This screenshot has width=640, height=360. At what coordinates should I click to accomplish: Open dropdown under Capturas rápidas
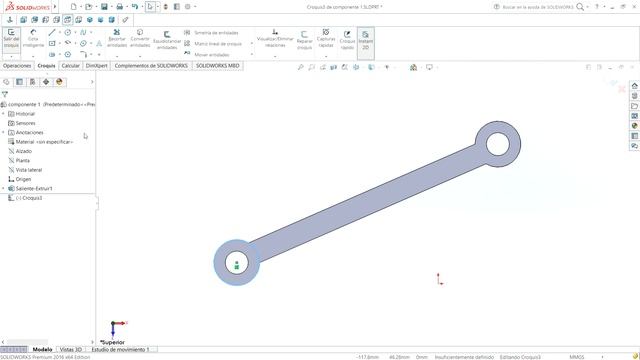(x=326, y=56)
